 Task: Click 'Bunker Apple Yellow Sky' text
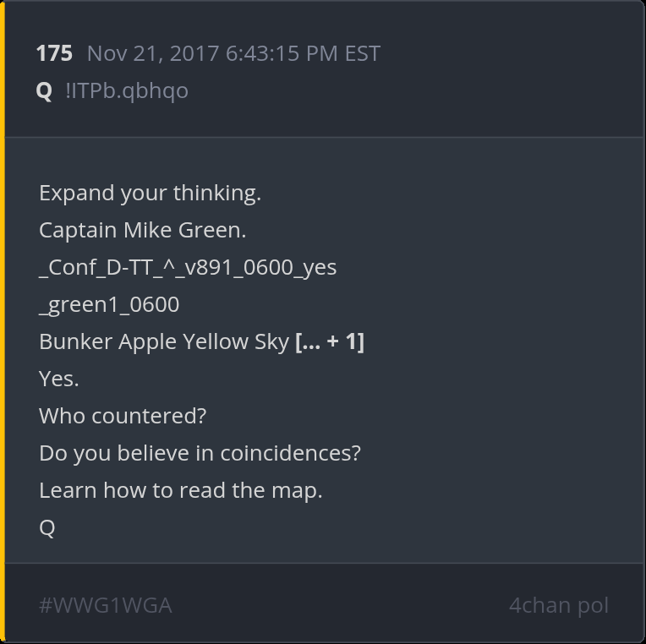point(164,341)
